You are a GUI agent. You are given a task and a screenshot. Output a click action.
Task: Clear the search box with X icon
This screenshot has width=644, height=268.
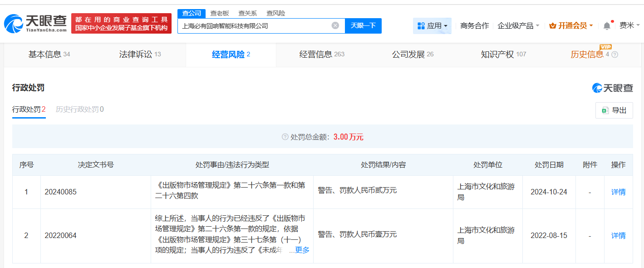[x=335, y=25]
